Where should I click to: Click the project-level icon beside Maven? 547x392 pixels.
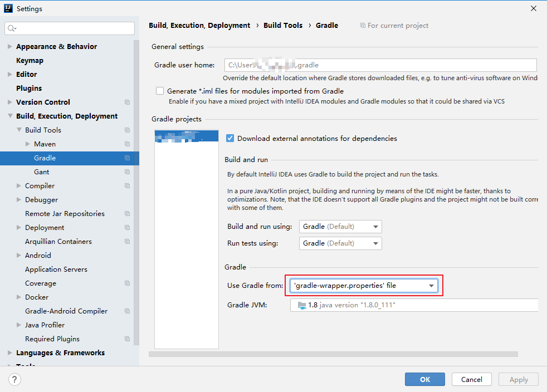128,144
